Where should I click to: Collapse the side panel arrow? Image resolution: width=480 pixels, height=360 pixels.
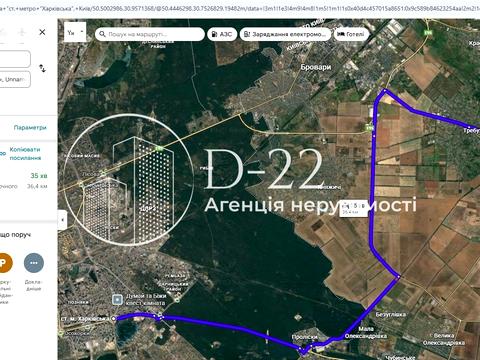pos(62,220)
